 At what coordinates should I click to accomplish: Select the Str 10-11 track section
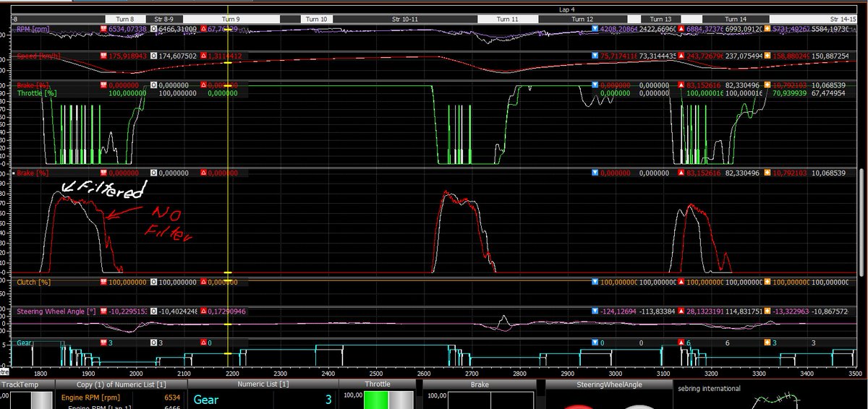(x=405, y=20)
